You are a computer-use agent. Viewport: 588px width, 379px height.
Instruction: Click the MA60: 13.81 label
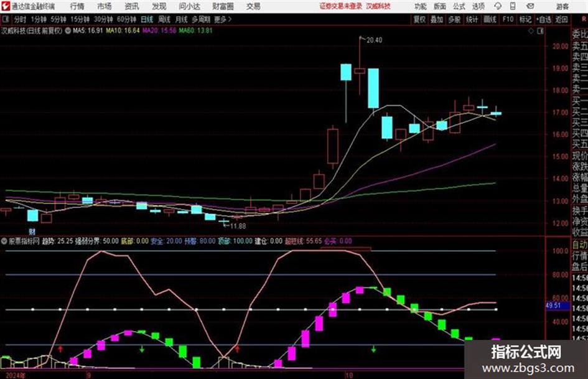coord(195,30)
